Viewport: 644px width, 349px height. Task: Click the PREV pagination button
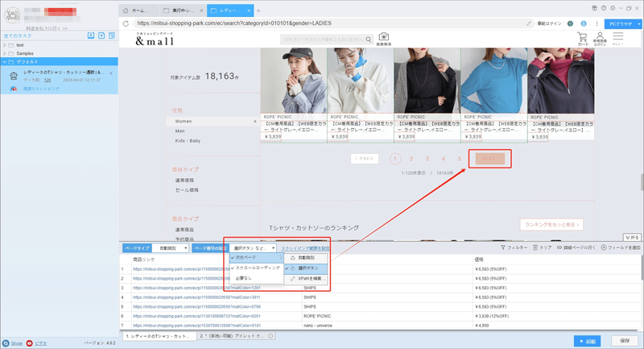point(365,159)
